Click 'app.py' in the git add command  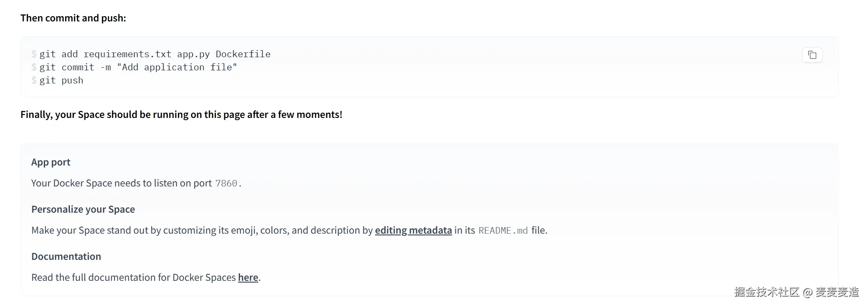193,54
